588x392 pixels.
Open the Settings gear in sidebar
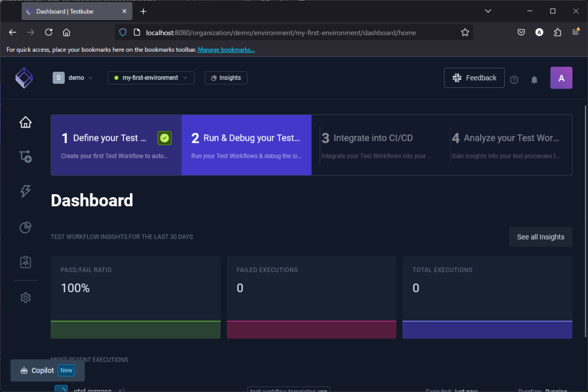[x=25, y=298]
